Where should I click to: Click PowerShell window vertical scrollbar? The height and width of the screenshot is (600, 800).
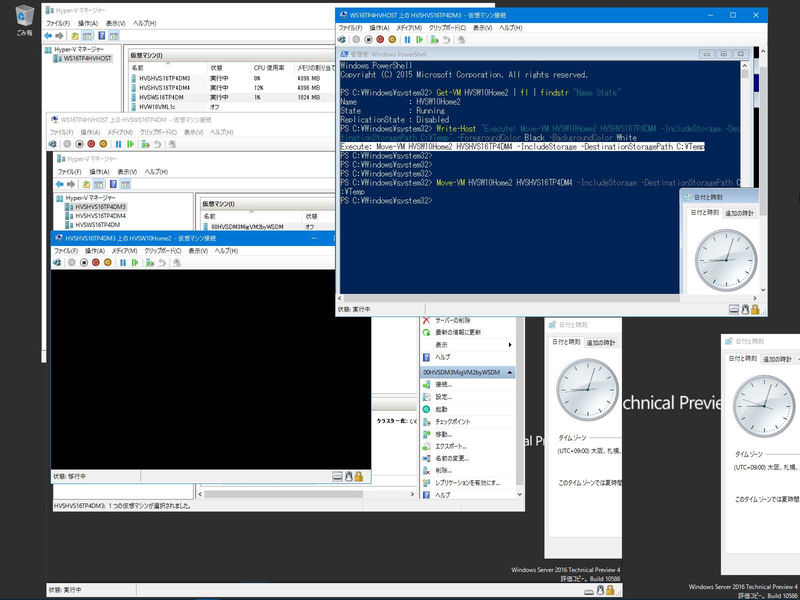pos(744,177)
